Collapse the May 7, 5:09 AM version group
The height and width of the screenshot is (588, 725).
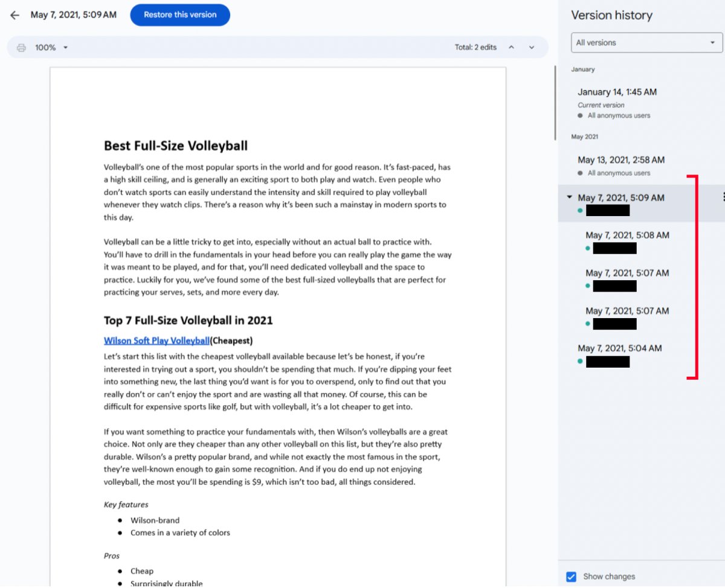click(569, 197)
